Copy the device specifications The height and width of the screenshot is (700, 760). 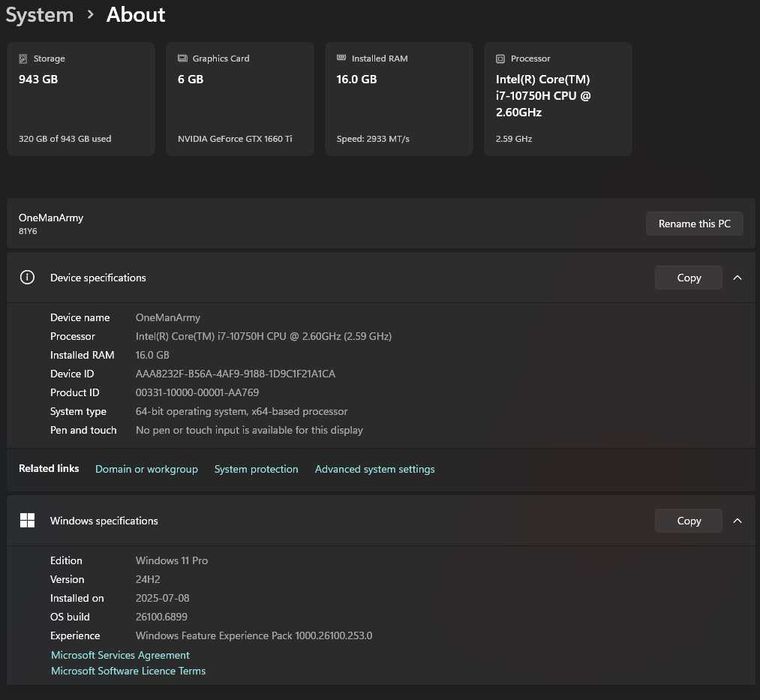[x=688, y=278]
